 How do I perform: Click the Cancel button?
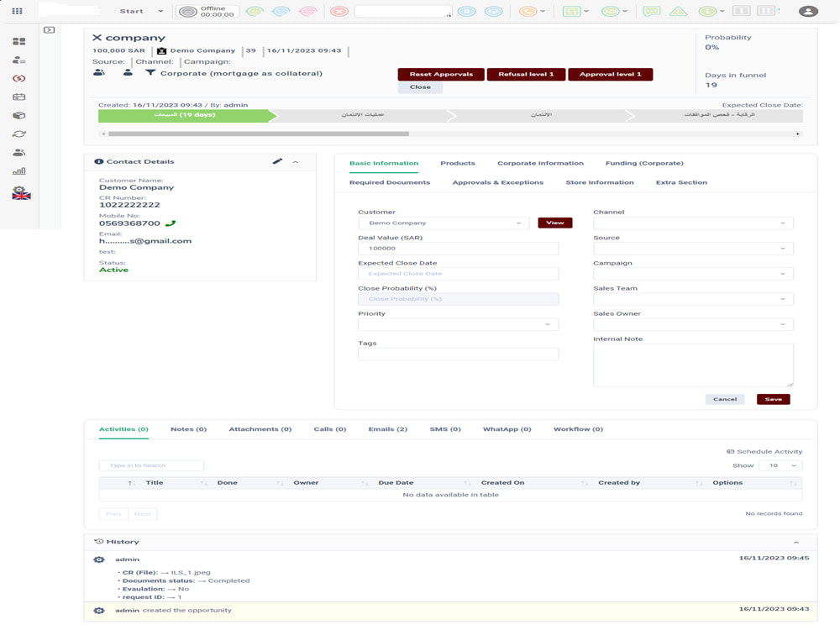point(725,399)
